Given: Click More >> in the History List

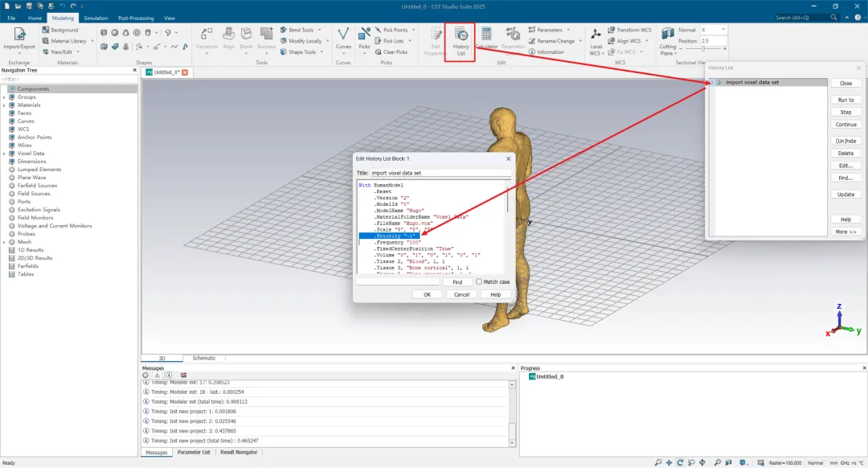Looking at the screenshot, I should [x=845, y=232].
